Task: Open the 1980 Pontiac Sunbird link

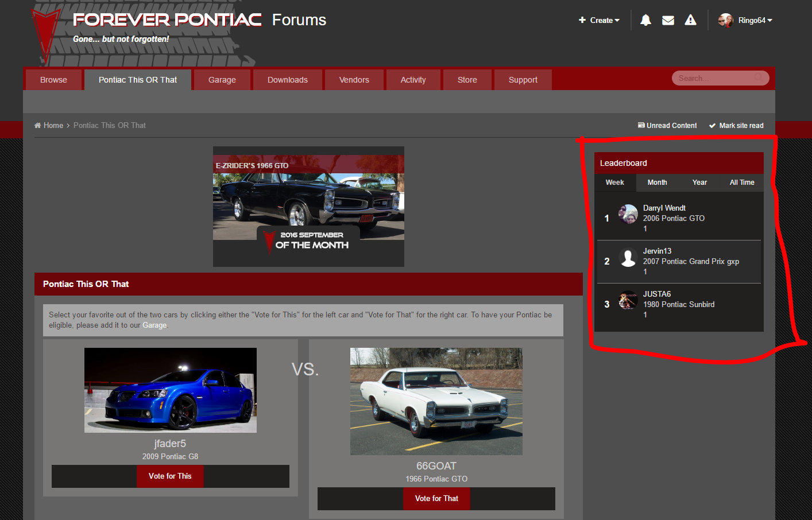Action: click(679, 304)
